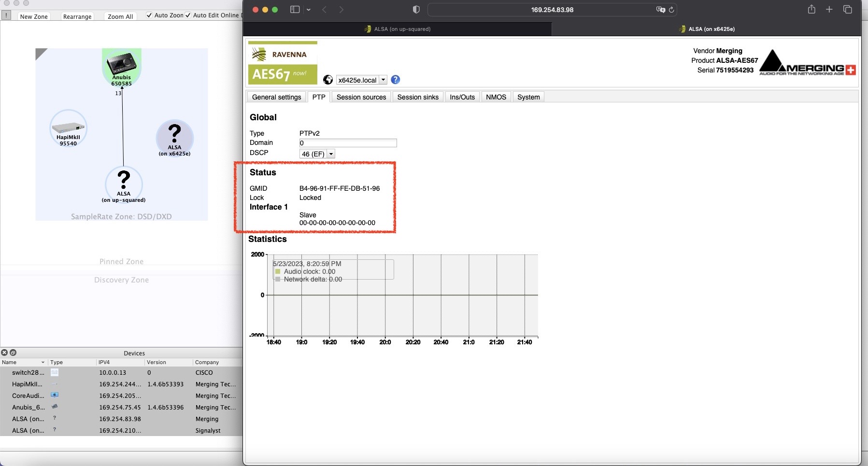Click the privacy shield icon in Safari
This screenshot has width=868, height=466.
coord(416,10)
